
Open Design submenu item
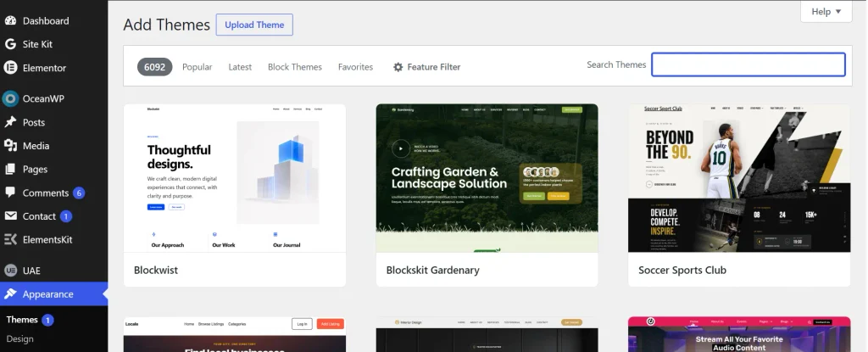pos(20,338)
